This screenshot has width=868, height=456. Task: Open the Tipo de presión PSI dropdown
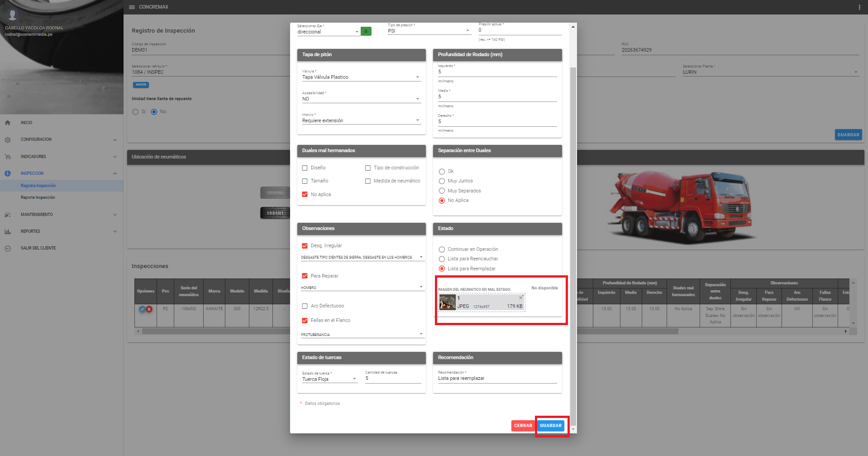pos(429,31)
